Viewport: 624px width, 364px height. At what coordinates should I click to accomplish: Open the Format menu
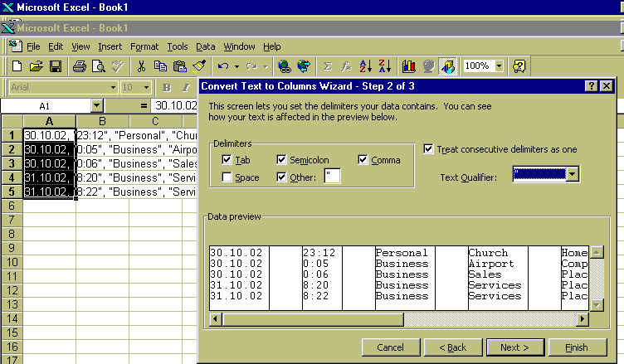coord(144,46)
